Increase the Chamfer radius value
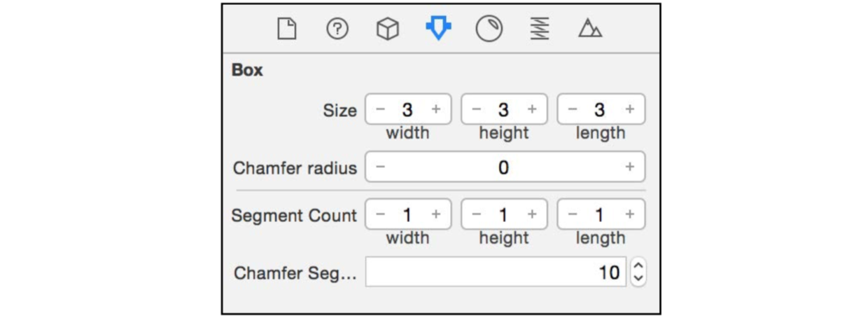Screen dimensions: 868x318 click(x=629, y=167)
